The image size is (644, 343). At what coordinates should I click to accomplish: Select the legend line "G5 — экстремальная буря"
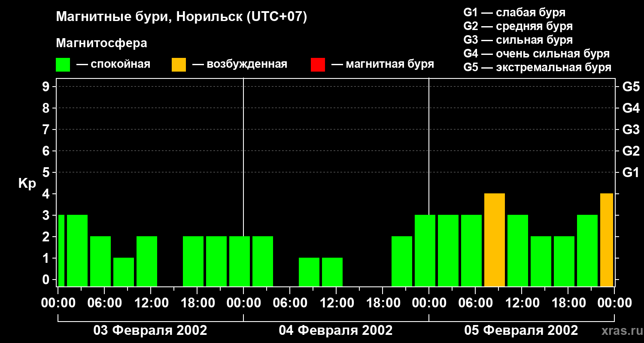[x=538, y=67]
